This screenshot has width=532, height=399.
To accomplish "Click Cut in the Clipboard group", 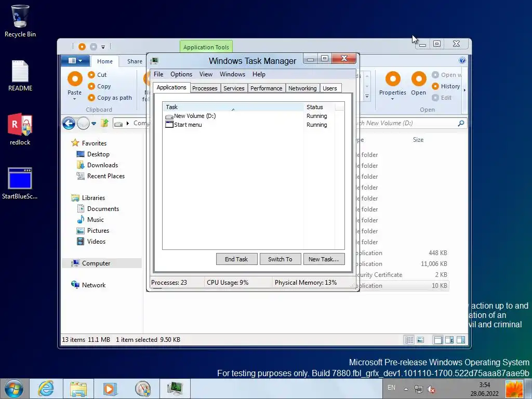I will [97, 75].
